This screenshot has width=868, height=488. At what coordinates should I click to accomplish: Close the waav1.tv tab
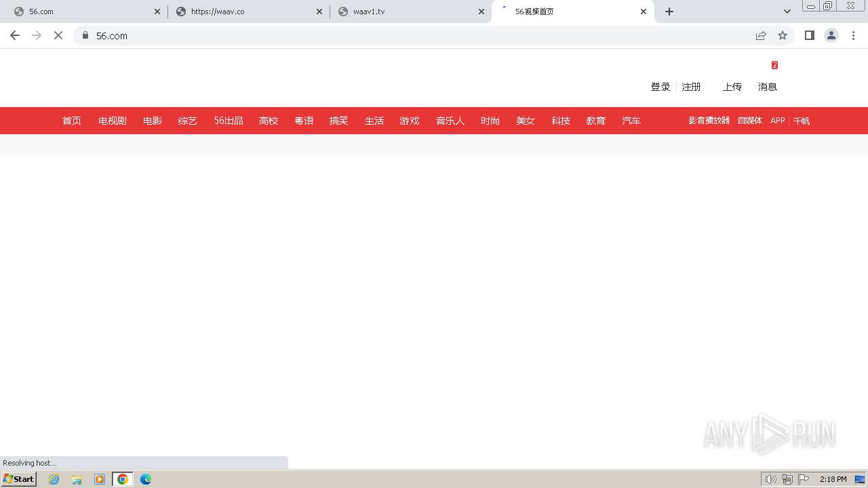(x=481, y=12)
